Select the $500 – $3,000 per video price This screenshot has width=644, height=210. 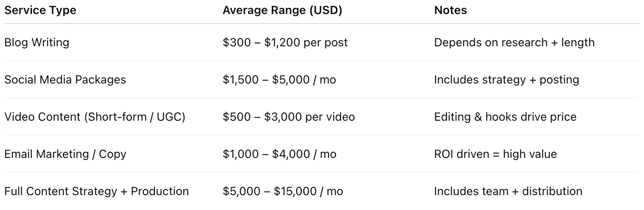tap(289, 117)
